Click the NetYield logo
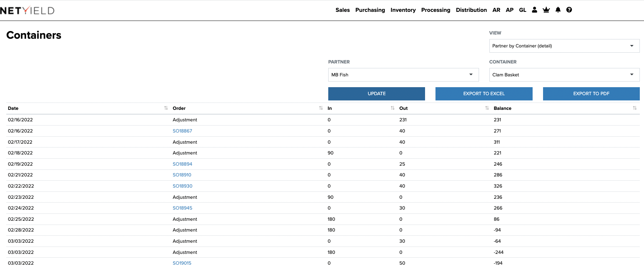The height and width of the screenshot is (272, 644). 27,10
